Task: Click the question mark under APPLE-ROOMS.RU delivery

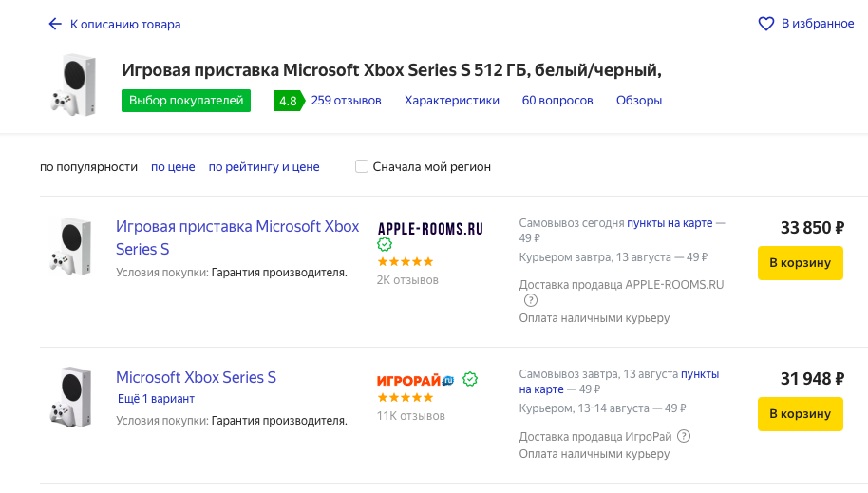Action: click(531, 300)
